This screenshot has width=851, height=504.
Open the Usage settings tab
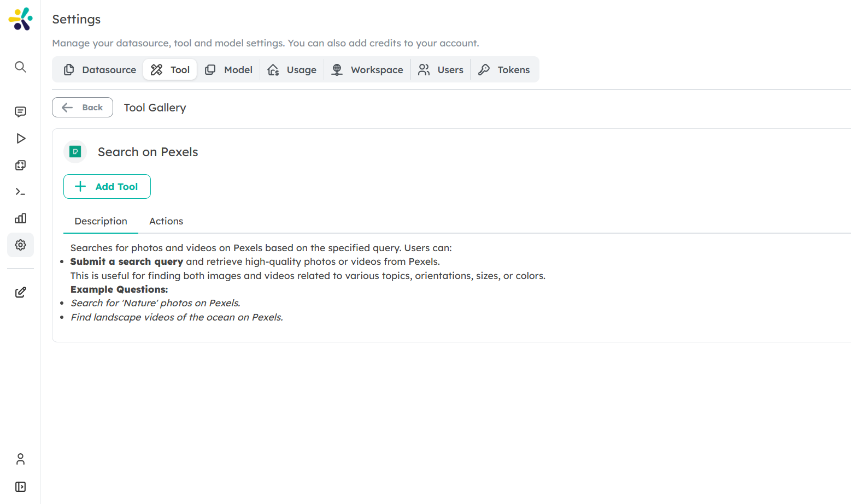(x=292, y=70)
